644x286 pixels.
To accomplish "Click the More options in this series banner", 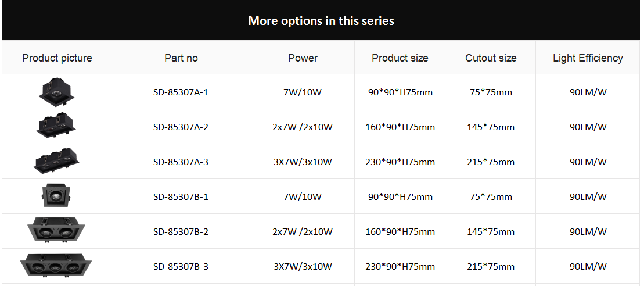I will [x=321, y=20].
